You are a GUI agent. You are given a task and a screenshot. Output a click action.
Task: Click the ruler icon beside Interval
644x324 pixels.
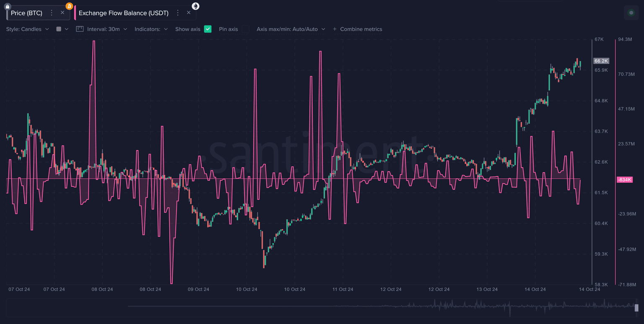coord(80,29)
